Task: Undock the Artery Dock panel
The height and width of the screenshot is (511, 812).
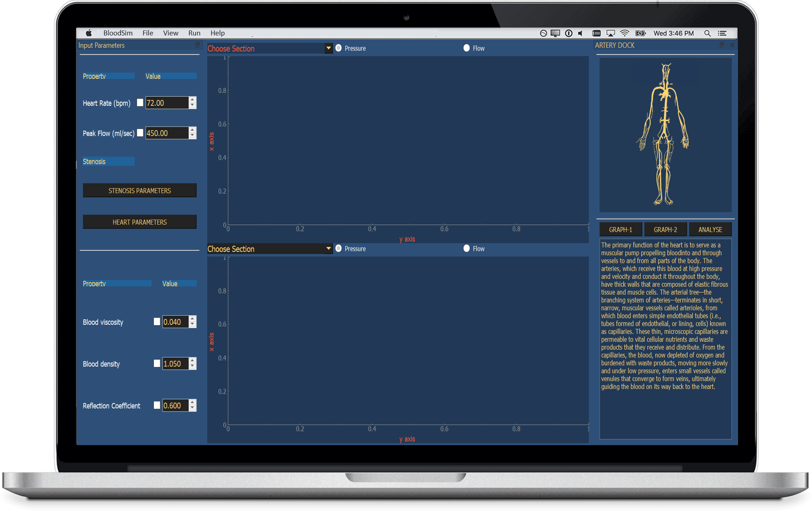Action: [722, 45]
